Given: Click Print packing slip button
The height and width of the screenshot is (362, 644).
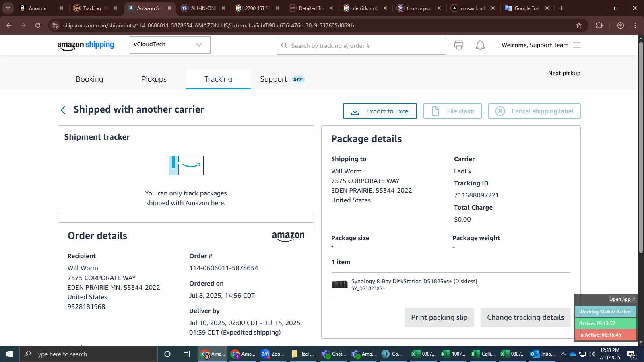Looking at the screenshot, I should click(439, 317).
